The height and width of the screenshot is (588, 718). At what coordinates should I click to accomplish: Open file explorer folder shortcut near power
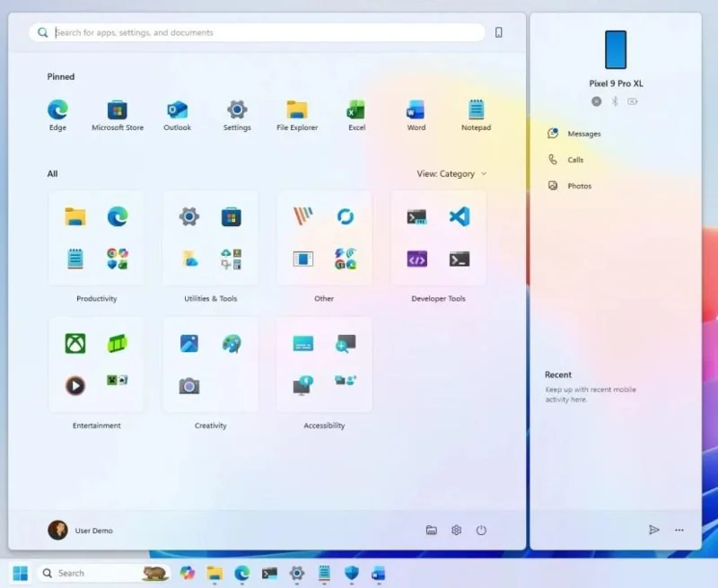click(432, 531)
